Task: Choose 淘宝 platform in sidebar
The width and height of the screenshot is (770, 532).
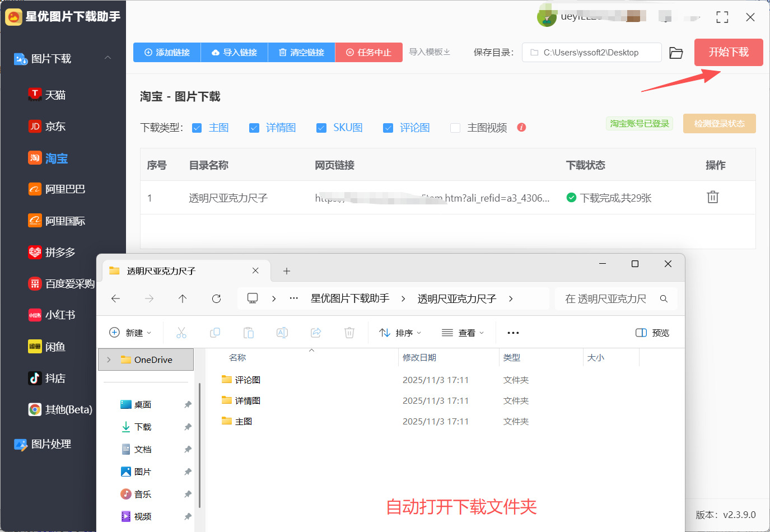Action: pyautogui.click(x=48, y=158)
